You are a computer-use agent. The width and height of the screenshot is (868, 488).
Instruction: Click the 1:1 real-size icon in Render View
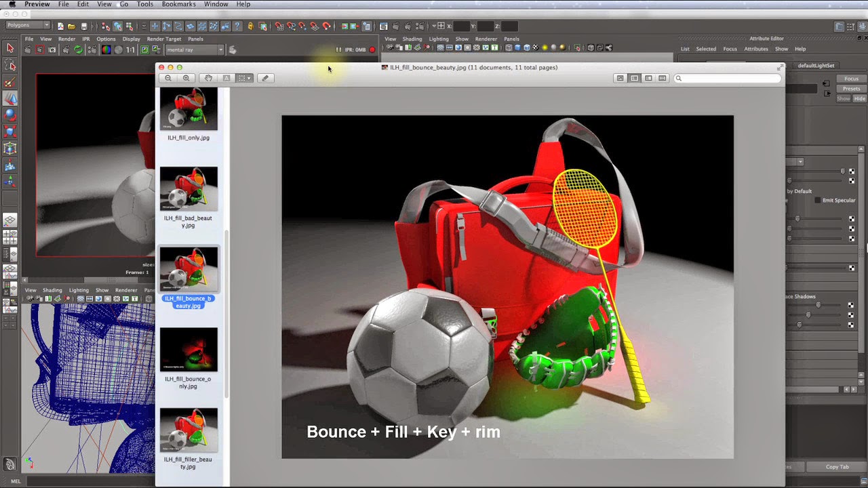pos(129,49)
